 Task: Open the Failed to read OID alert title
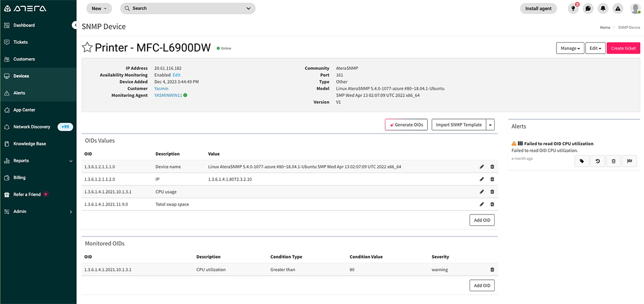[559, 144]
